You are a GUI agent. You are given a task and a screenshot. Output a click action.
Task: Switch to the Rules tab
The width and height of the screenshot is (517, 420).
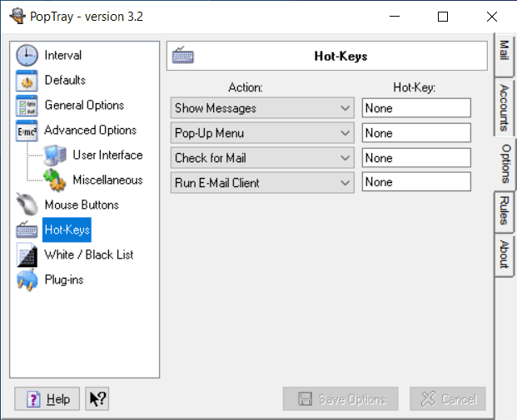[x=504, y=209]
